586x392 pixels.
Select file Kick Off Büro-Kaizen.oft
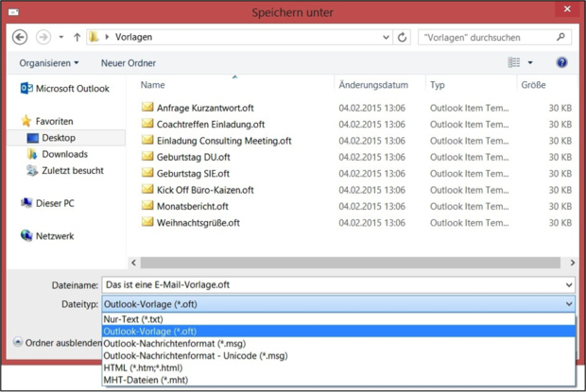[198, 190]
